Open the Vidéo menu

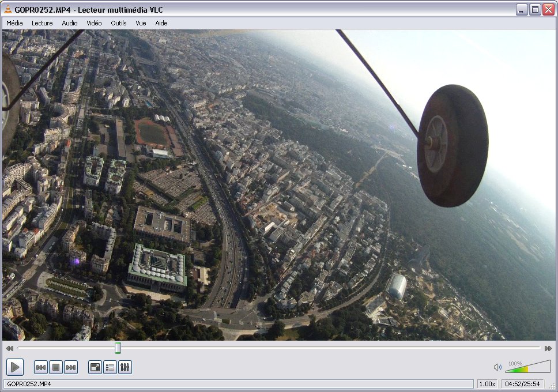tap(94, 23)
